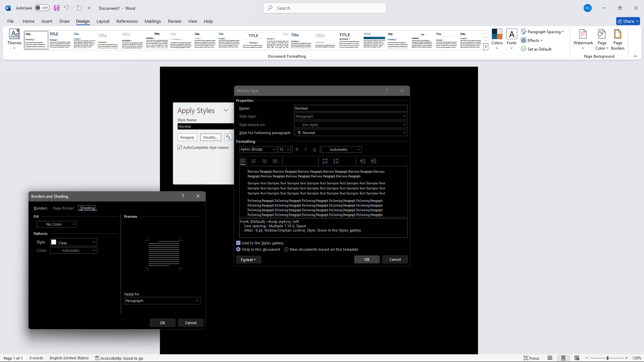Click the Format button in Modify Style
Screen dimensions: 644x362
[249, 260]
